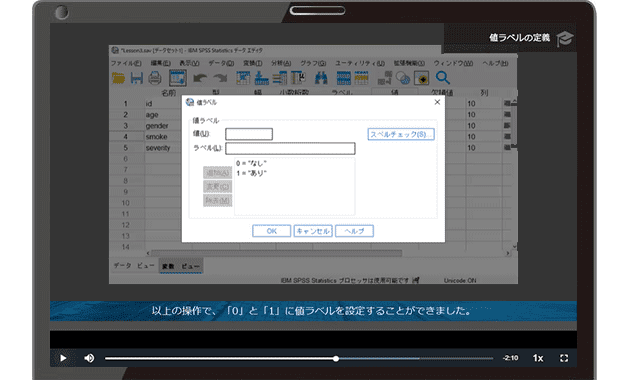
Task: Click the video progress slider handle
Action: pyautogui.click(x=336, y=358)
